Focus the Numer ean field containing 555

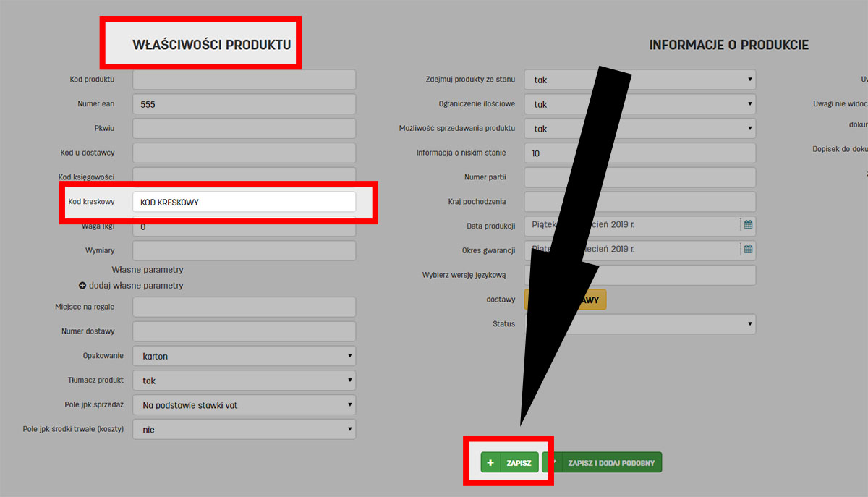coord(244,104)
